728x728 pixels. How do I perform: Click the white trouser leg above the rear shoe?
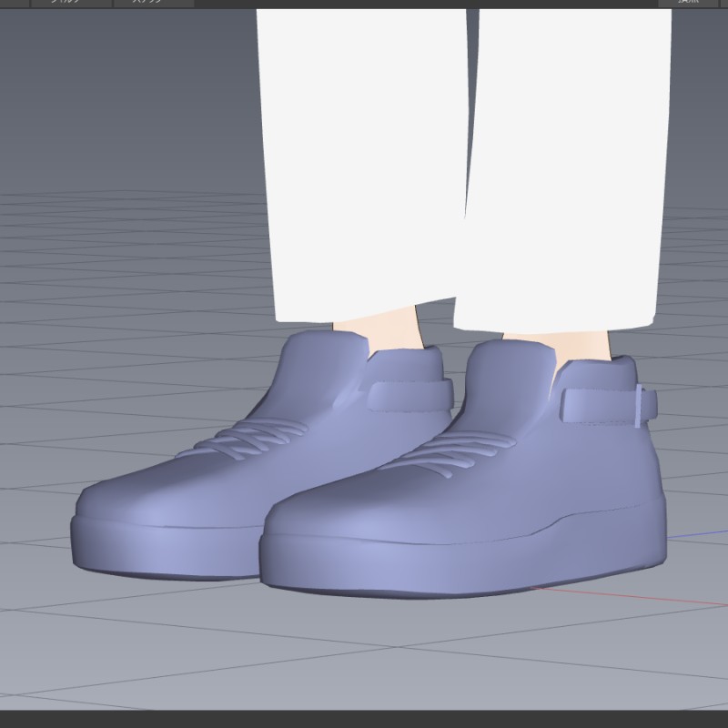(x=365, y=165)
